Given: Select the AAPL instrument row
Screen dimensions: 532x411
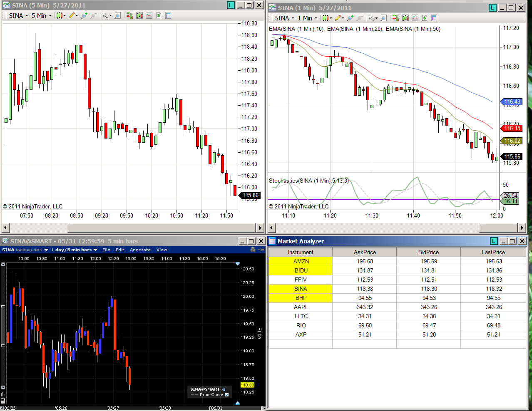Looking at the screenshot, I should [x=398, y=307].
